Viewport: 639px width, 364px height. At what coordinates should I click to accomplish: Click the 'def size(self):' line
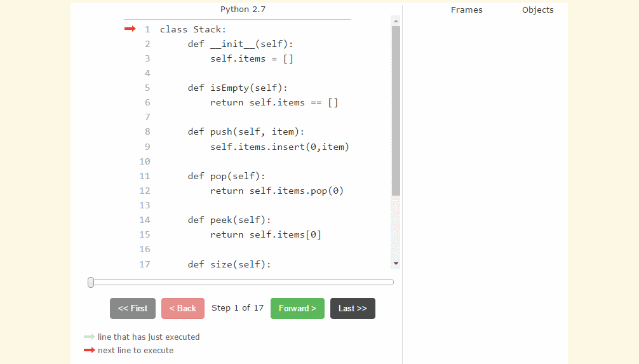click(229, 264)
